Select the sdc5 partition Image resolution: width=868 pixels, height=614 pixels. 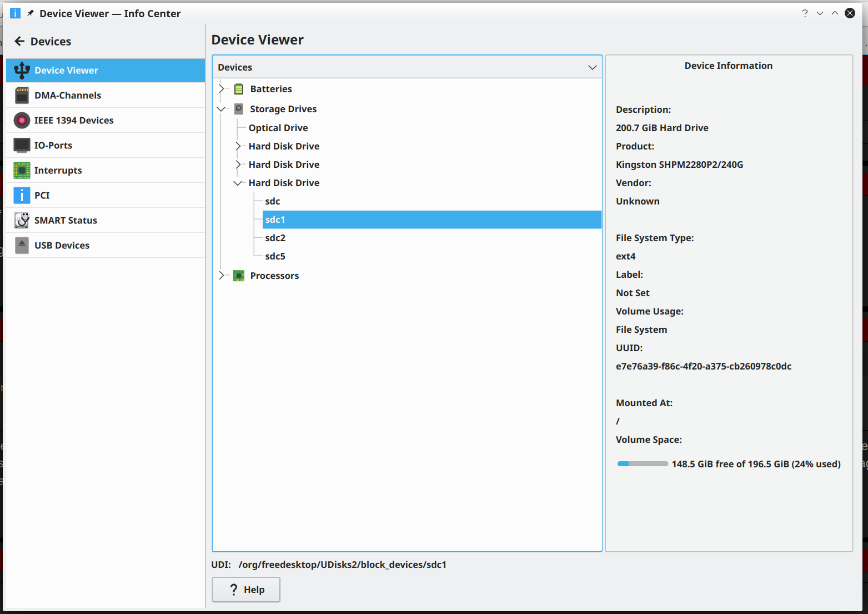(x=275, y=256)
